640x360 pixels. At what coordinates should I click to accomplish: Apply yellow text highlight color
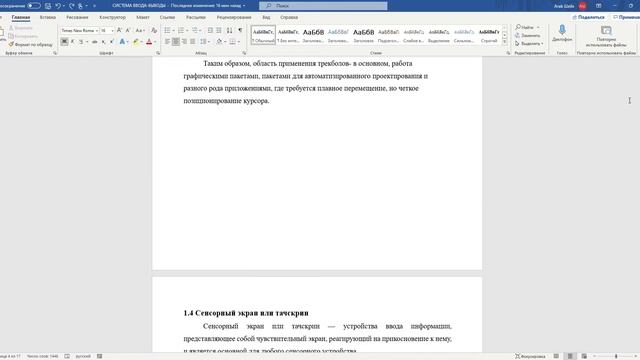pos(136,42)
